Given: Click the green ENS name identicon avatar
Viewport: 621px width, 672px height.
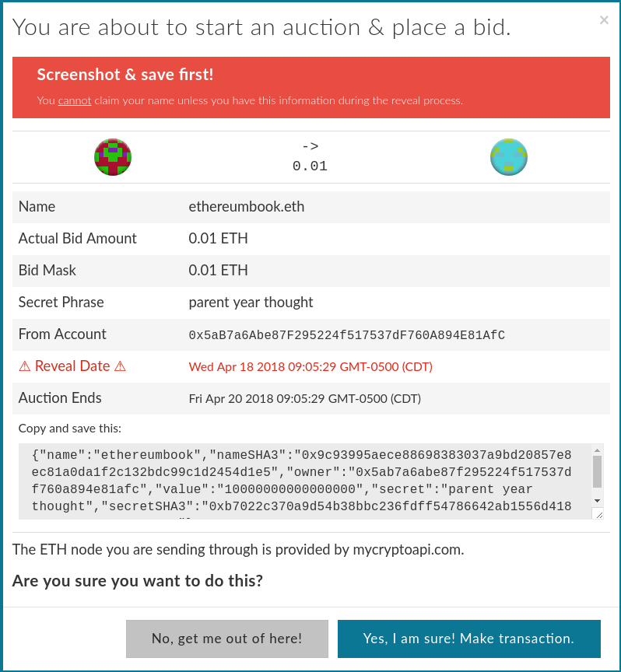Looking at the screenshot, I should point(112,156).
